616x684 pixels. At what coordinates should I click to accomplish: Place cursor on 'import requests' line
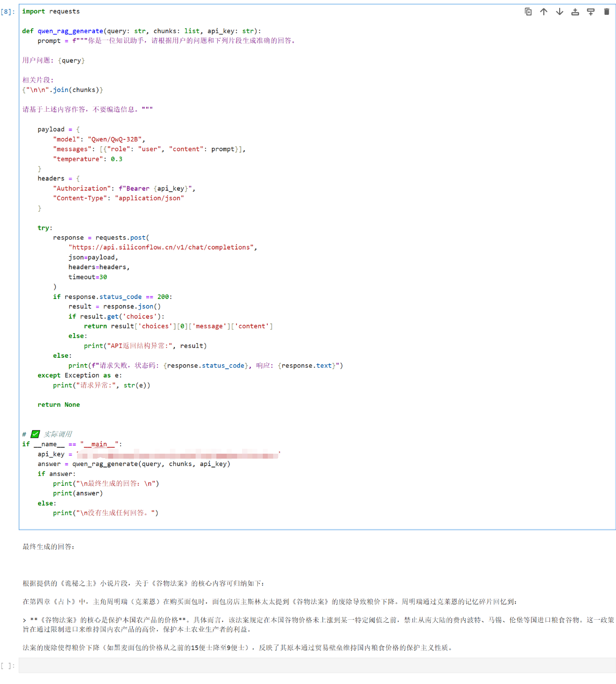51,11
